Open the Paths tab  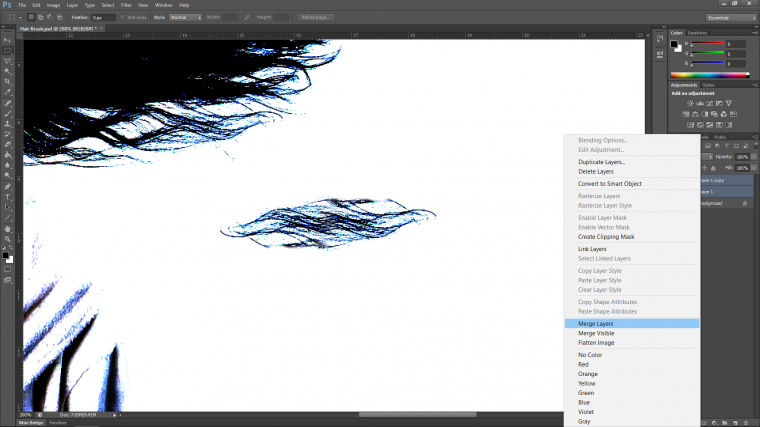720,137
